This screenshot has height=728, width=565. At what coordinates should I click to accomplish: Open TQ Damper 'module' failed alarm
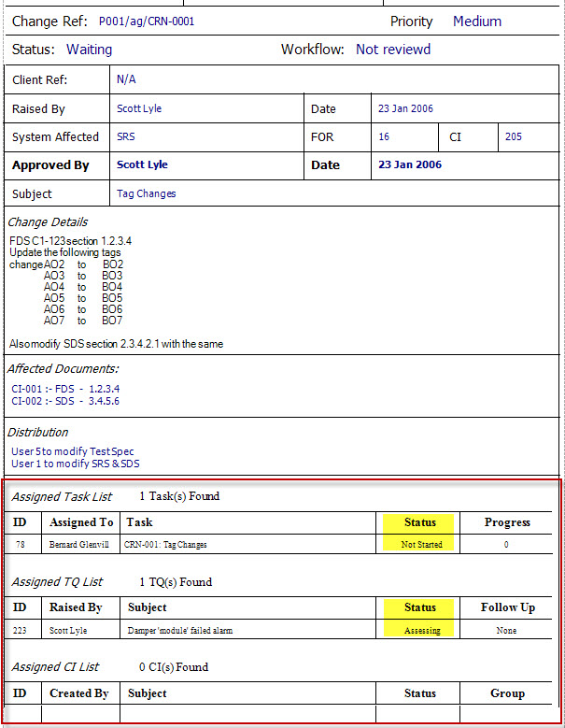click(179, 631)
